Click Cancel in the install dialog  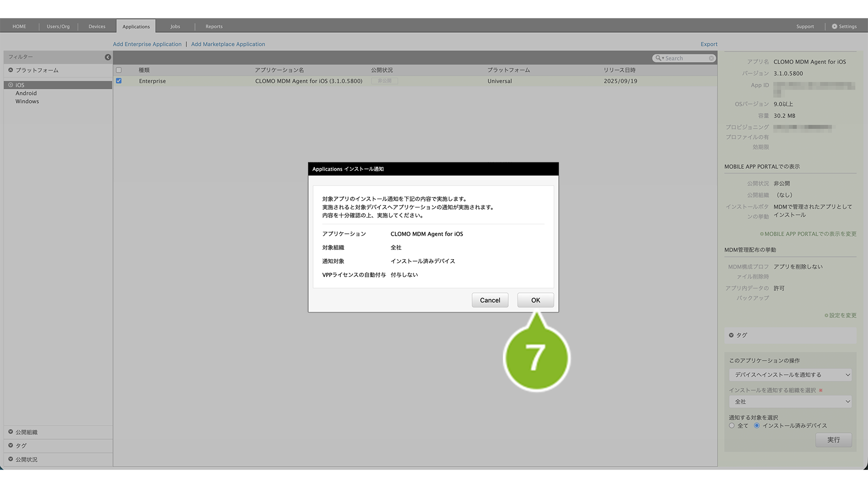(x=490, y=300)
